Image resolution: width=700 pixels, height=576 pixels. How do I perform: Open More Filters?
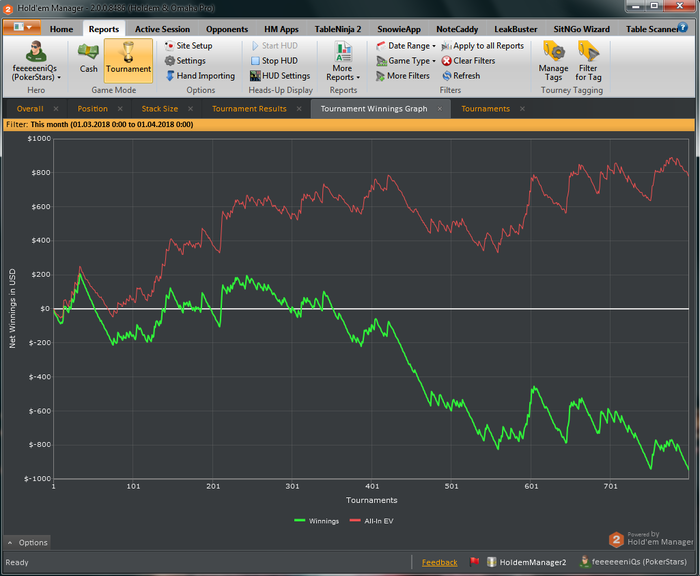click(403, 76)
